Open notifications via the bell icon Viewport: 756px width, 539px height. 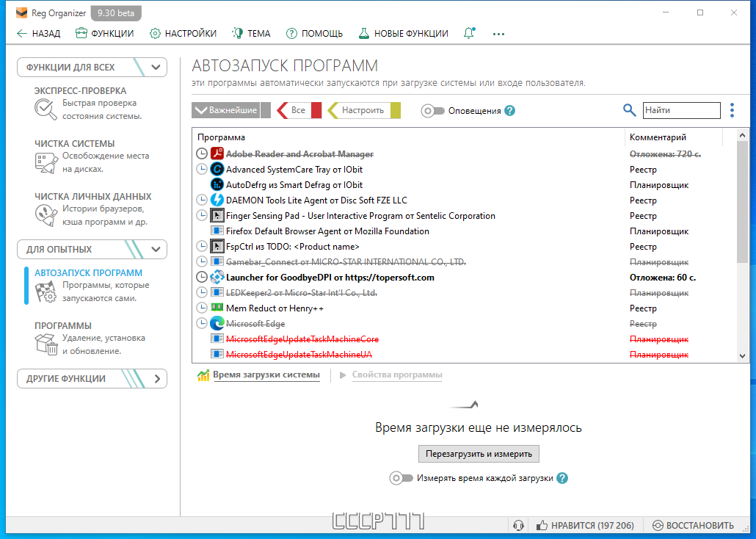click(469, 33)
